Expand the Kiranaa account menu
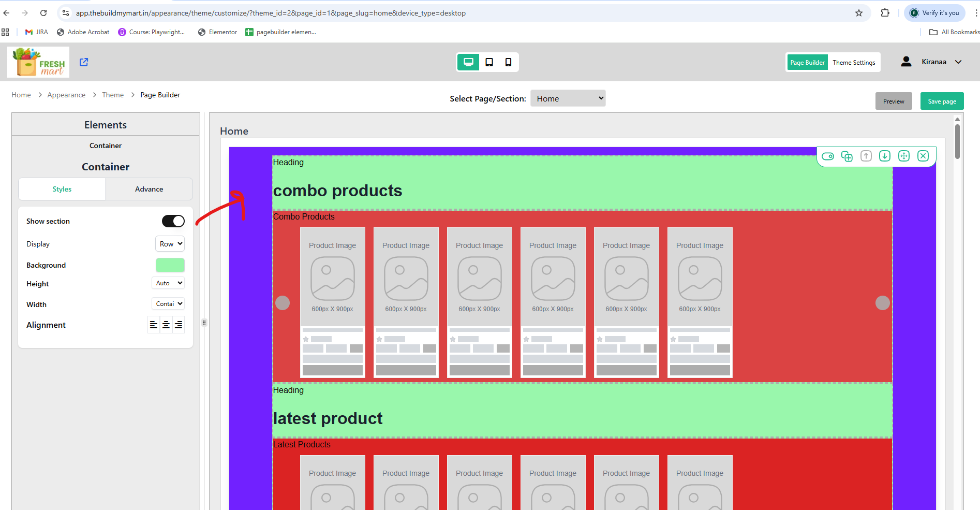This screenshot has height=510, width=980. tap(958, 62)
